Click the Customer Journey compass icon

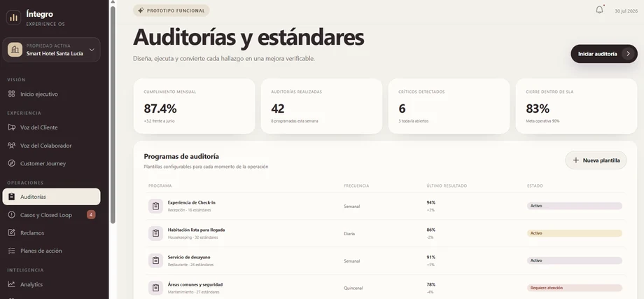[11, 163]
